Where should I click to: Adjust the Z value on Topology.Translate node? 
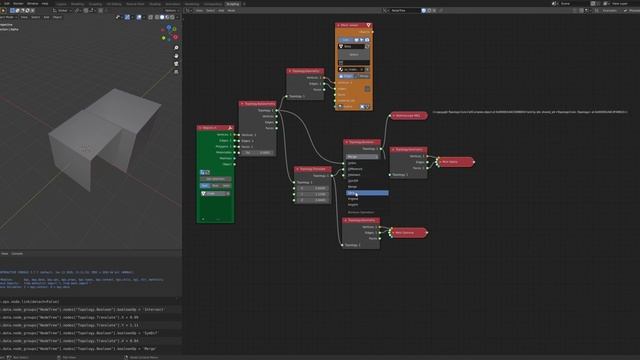[312, 200]
